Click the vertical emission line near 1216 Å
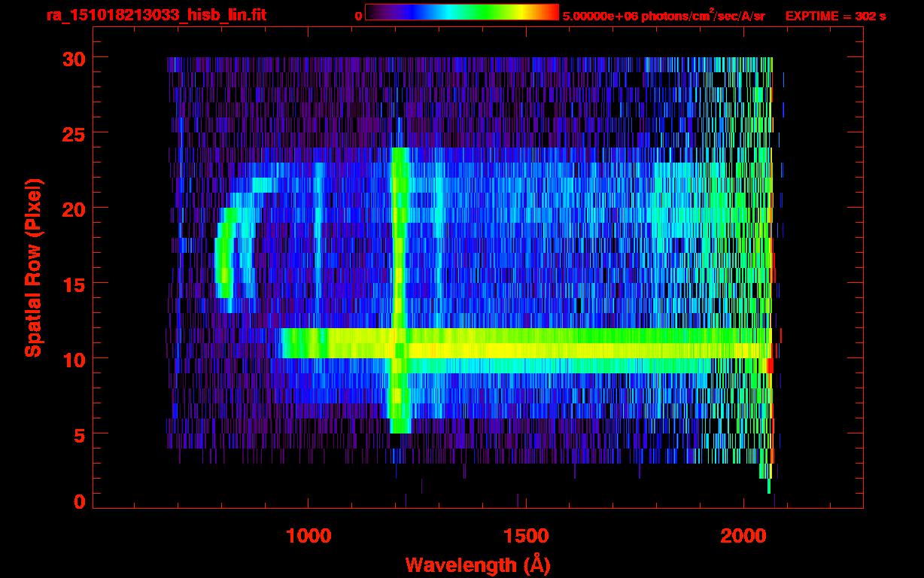Screen dimensions: 924x578 tap(400, 291)
